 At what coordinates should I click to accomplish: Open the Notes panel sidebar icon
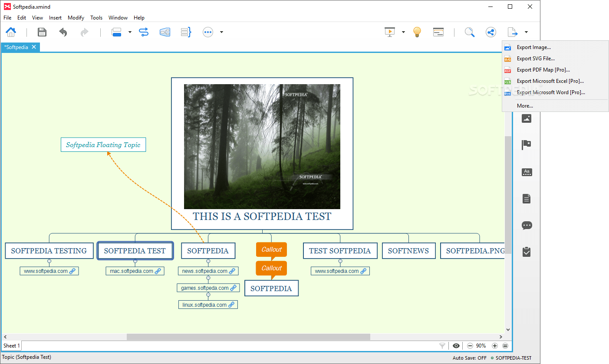pos(527,198)
